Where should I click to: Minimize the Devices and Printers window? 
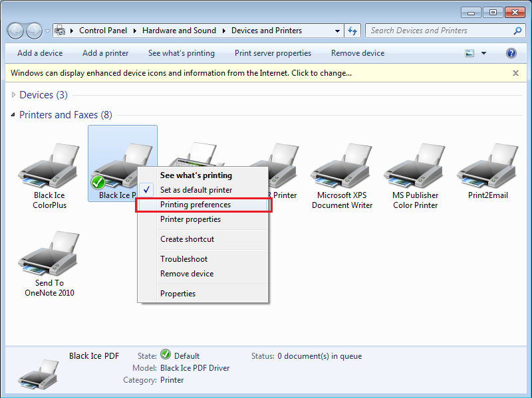point(471,13)
